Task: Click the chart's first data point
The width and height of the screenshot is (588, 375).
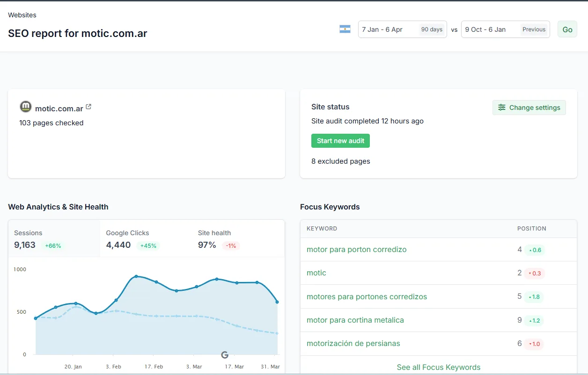Action: [x=36, y=318]
